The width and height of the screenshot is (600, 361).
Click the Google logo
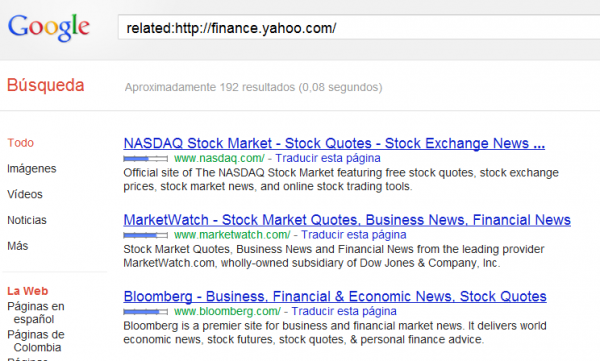[49, 27]
